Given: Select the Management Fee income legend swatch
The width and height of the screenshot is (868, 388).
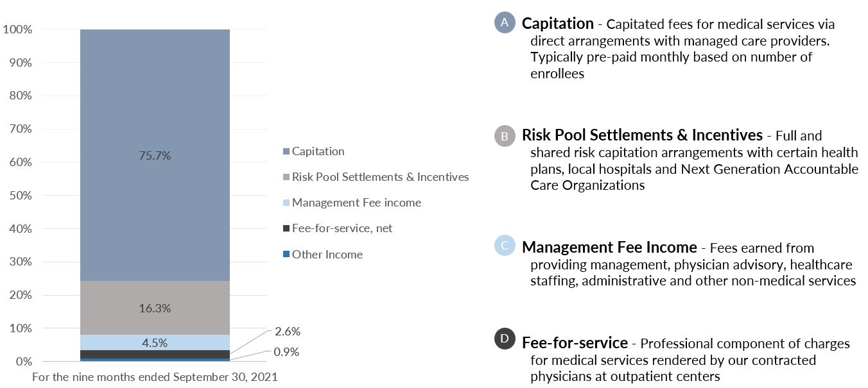Looking at the screenshot, I should tap(286, 203).
